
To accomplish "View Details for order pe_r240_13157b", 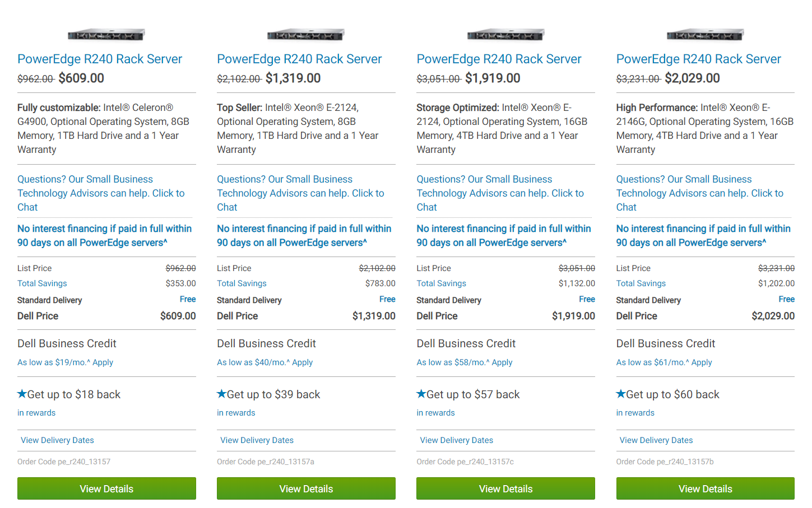I will [x=705, y=488].
